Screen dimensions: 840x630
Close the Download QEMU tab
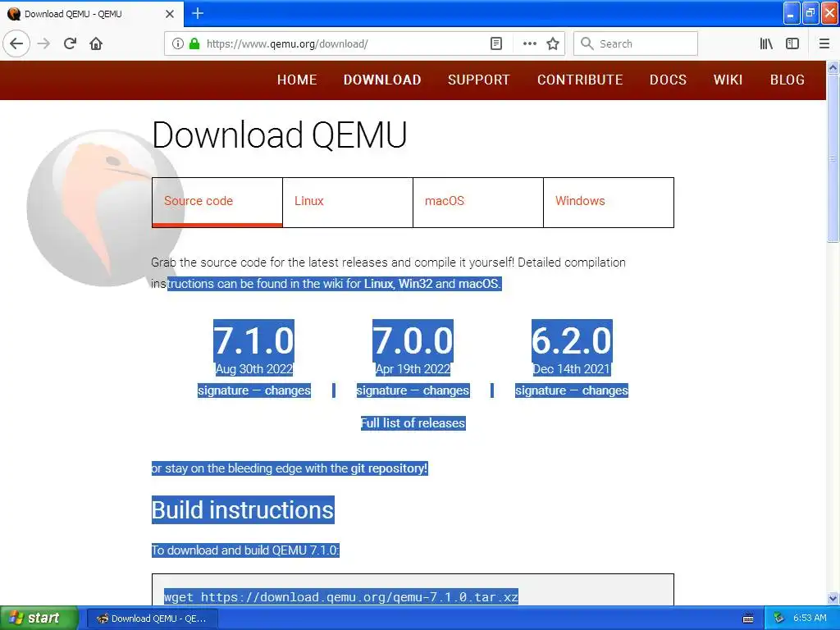click(x=170, y=14)
